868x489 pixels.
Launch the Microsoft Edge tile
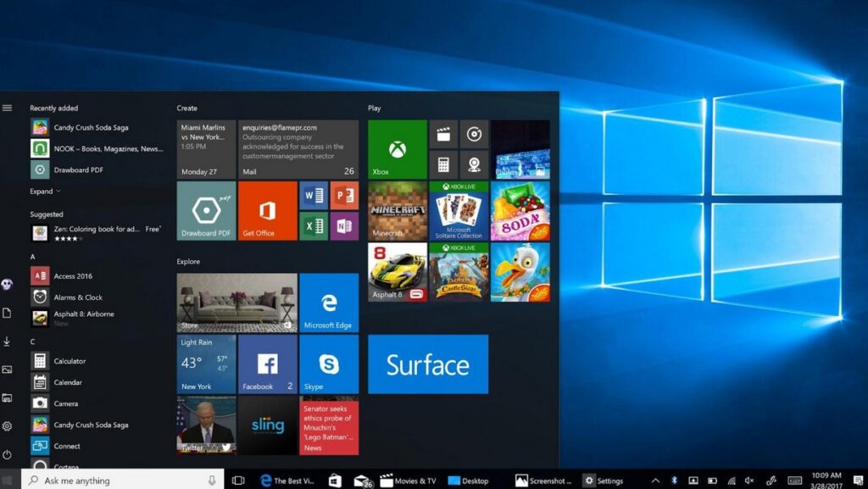pos(329,303)
